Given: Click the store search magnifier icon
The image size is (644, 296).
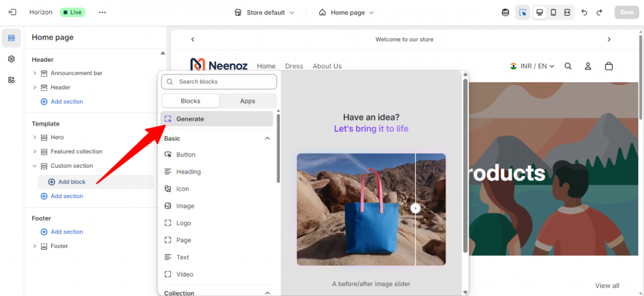Looking at the screenshot, I should pos(568,66).
